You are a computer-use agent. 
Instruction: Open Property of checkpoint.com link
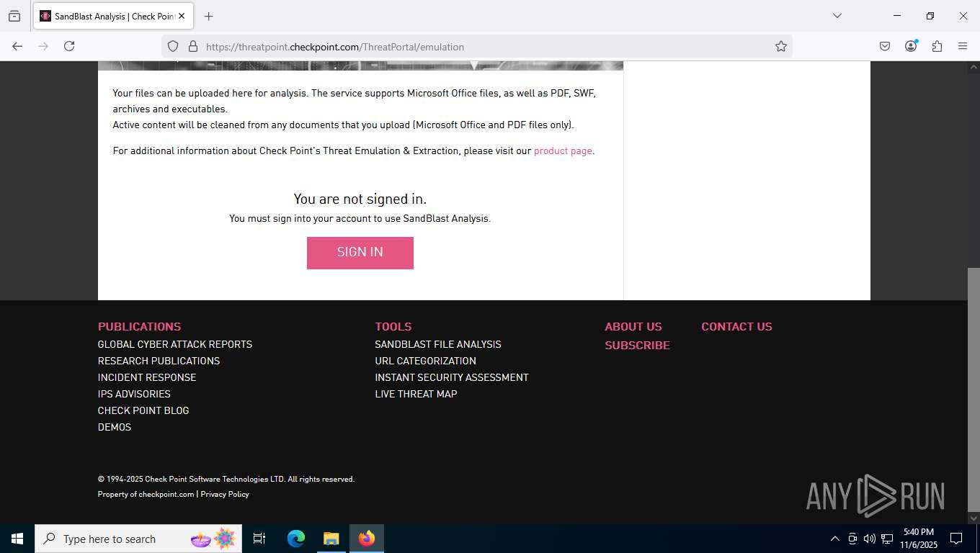click(x=146, y=494)
